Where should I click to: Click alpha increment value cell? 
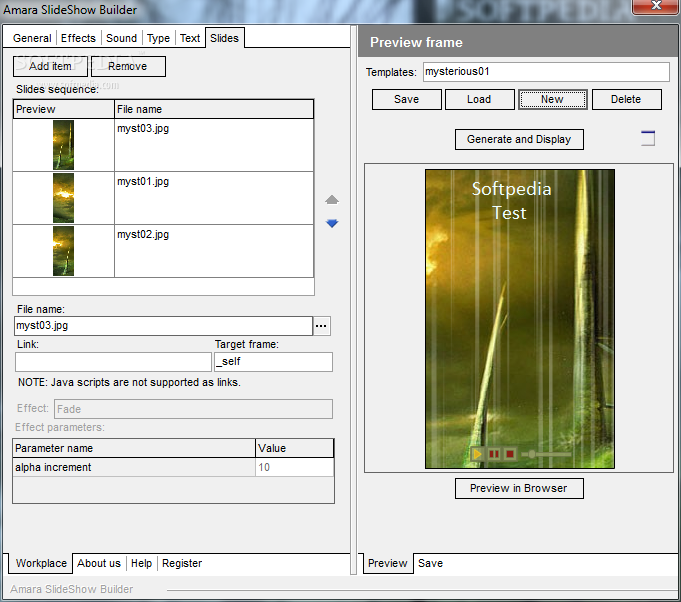click(x=294, y=467)
